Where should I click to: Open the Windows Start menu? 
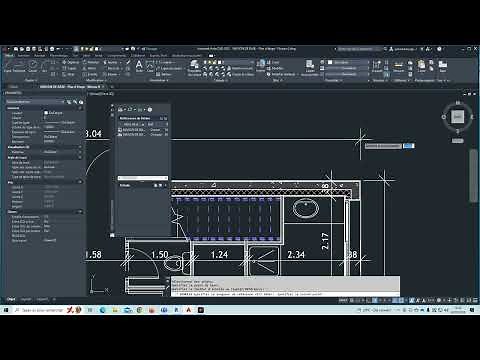6,310
